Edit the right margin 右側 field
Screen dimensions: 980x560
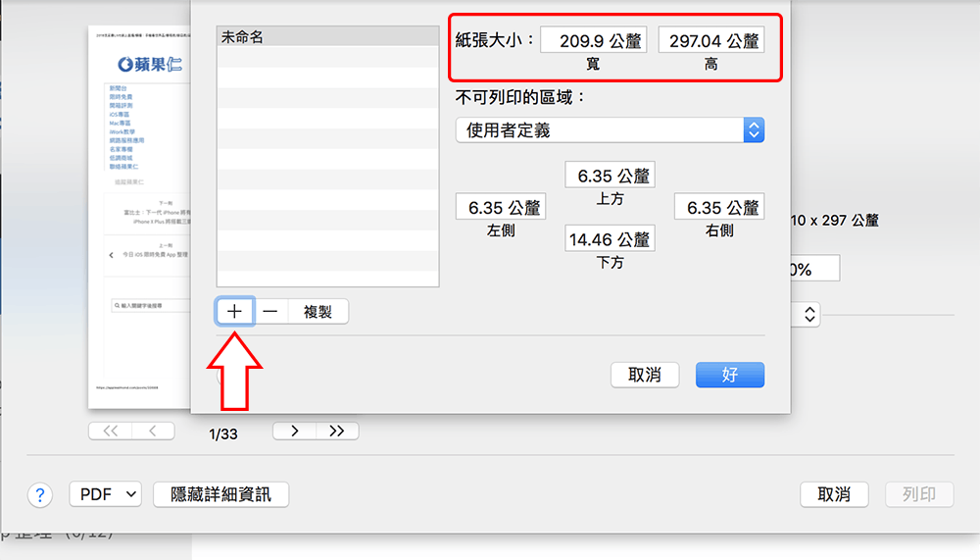718,207
